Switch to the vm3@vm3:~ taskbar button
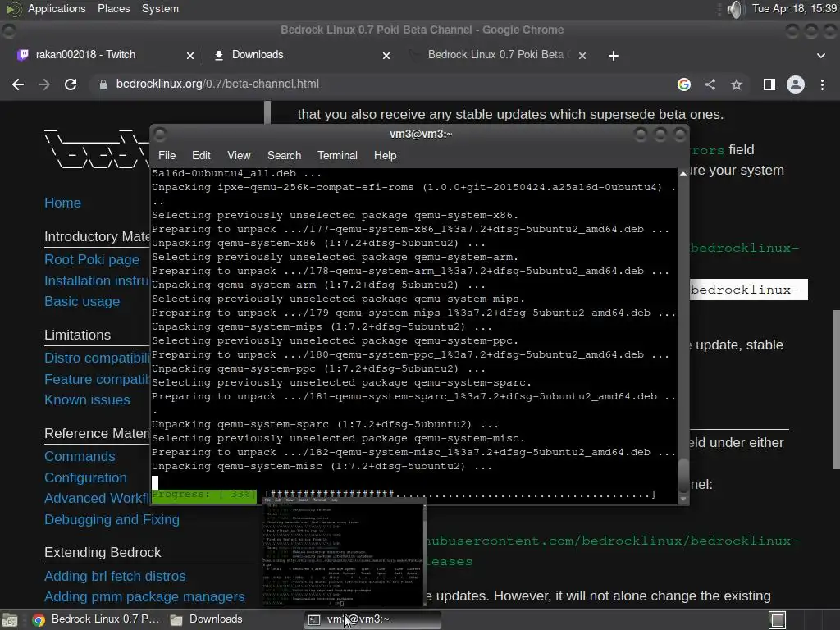Image resolution: width=840 pixels, height=630 pixels. pos(373,619)
